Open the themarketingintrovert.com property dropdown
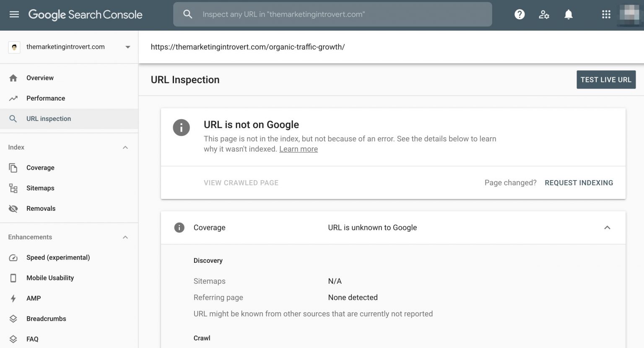 click(127, 47)
